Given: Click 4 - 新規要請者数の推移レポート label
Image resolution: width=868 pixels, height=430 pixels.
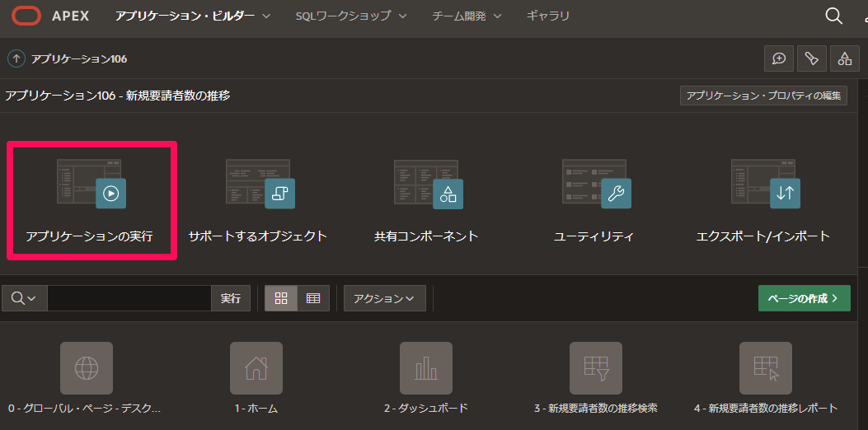Looking at the screenshot, I should click(766, 409).
